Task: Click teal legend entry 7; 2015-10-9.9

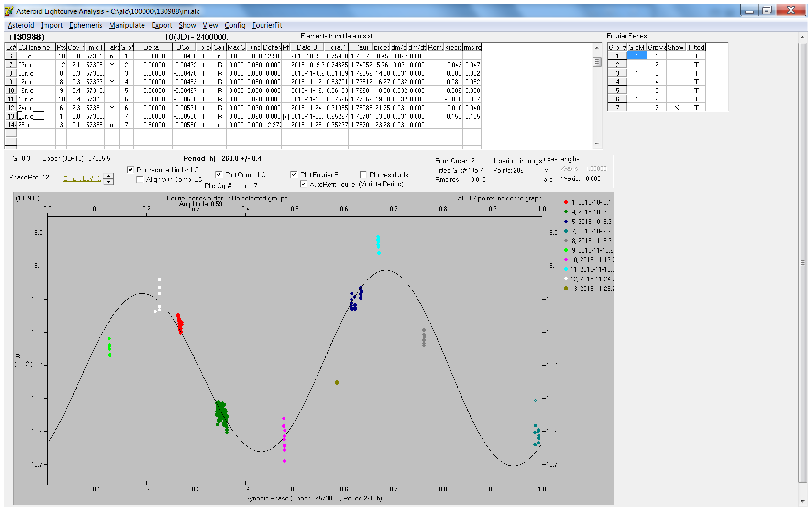Action: 588,231
